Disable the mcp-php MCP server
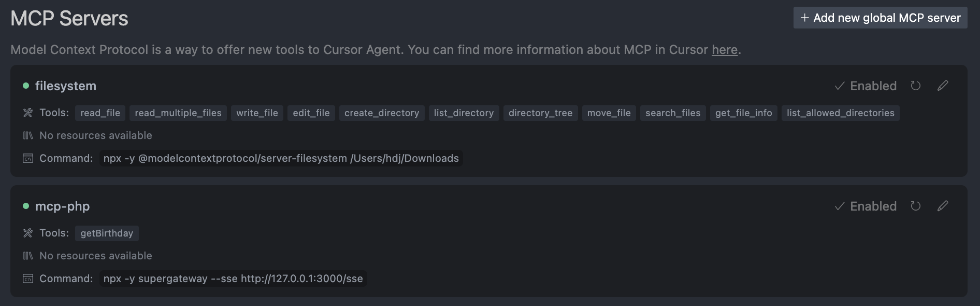Screen dimensions: 980x306 (866, 206)
